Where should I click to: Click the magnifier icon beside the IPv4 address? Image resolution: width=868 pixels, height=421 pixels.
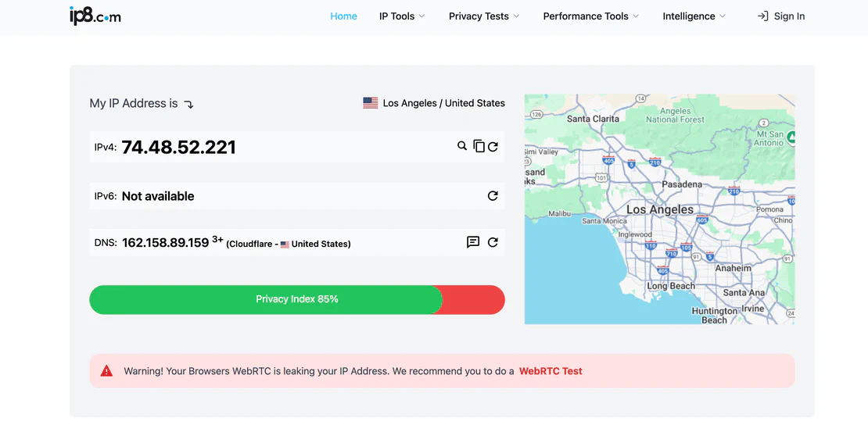point(462,146)
